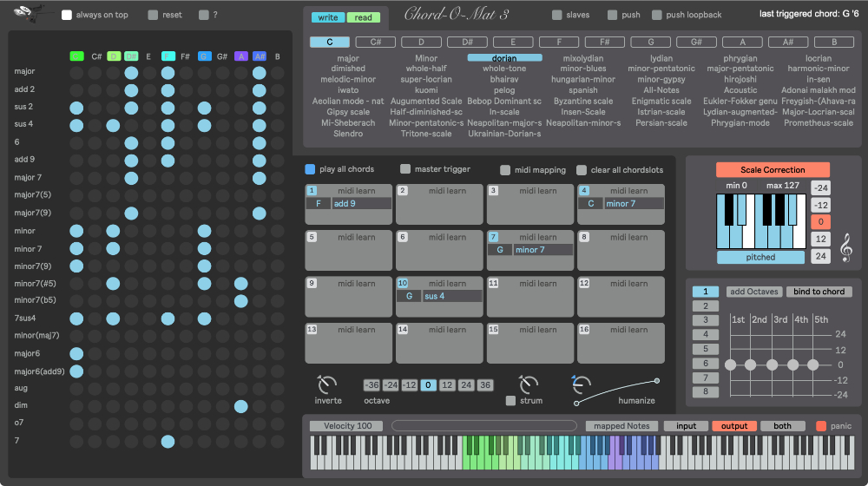
Task: Select the D# root note tab
Action: pos(467,42)
